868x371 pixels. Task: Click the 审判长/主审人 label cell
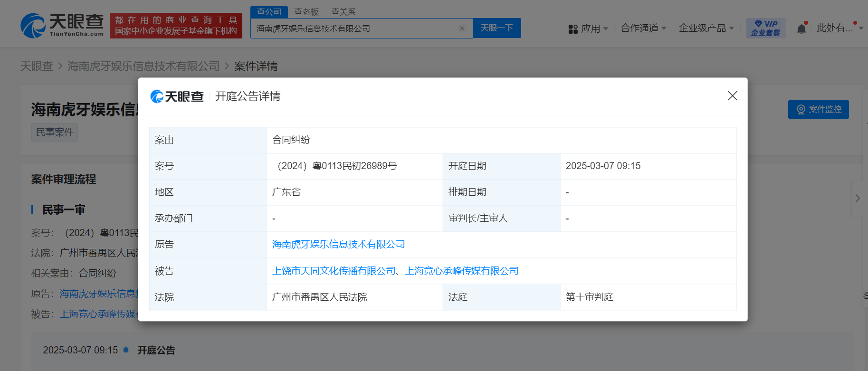pyautogui.click(x=501, y=219)
